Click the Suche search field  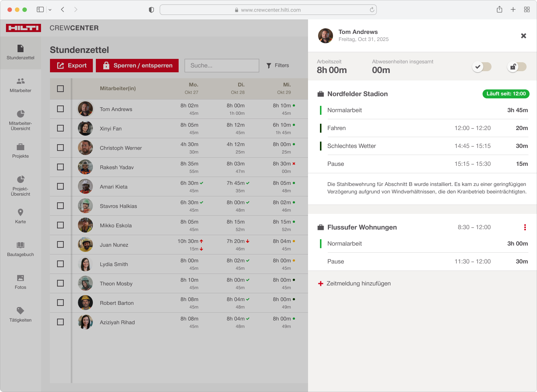coord(222,66)
